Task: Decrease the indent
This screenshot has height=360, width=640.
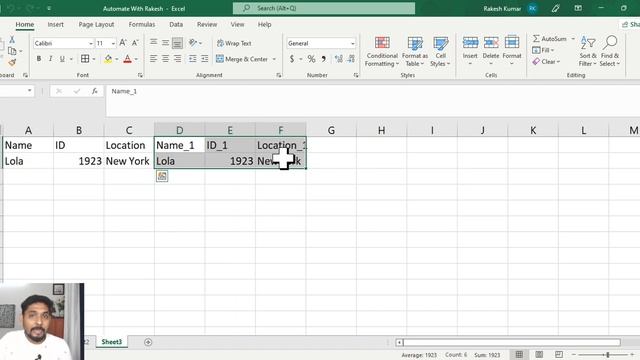Action: [x=192, y=59]
